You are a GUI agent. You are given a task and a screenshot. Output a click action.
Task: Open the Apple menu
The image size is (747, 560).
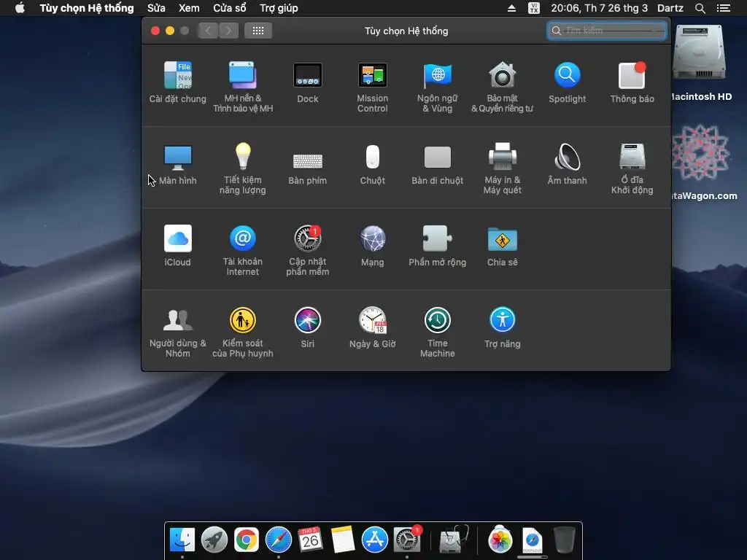(20, 8)
